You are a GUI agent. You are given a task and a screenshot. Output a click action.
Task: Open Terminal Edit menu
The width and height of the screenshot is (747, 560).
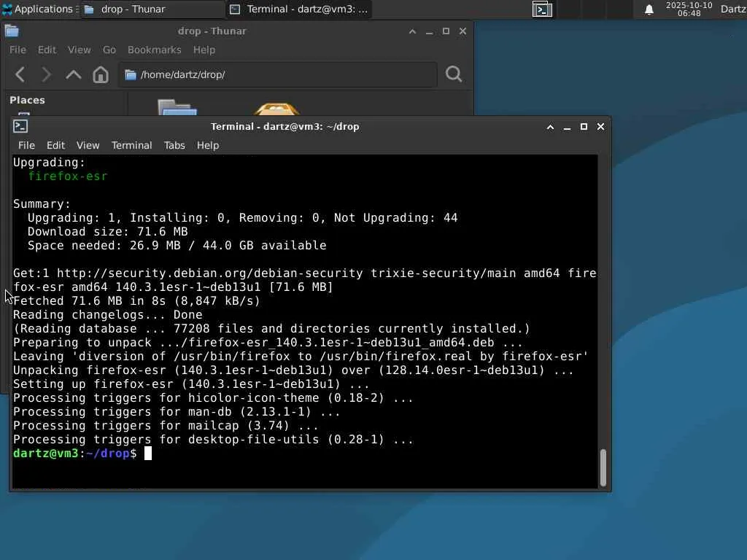[x=55, y=145]
